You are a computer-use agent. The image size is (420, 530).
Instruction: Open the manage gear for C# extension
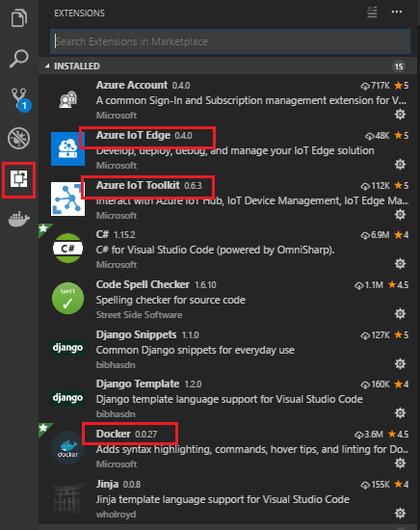point(401,264)
